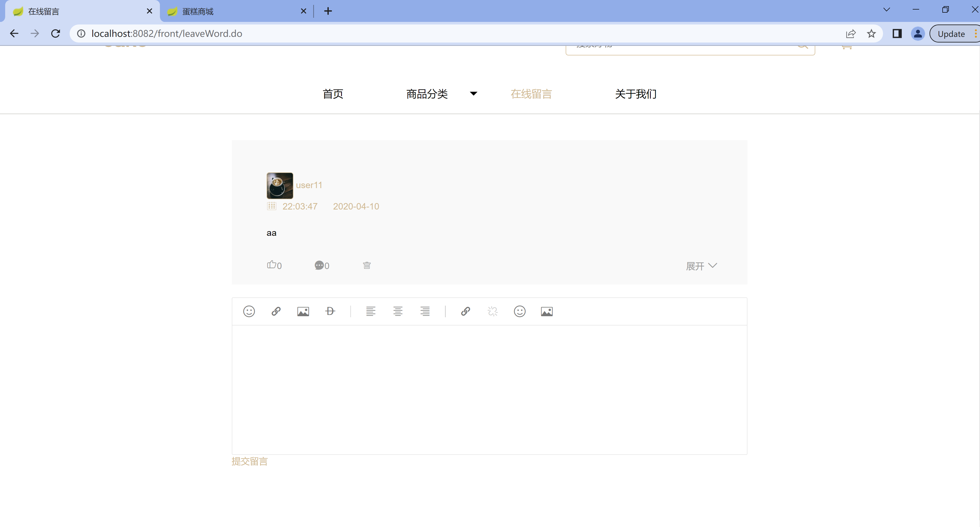Reload the page with refresh icon
Screen dimensions: 980x527
pyautogui.click(x=55, y=34)
